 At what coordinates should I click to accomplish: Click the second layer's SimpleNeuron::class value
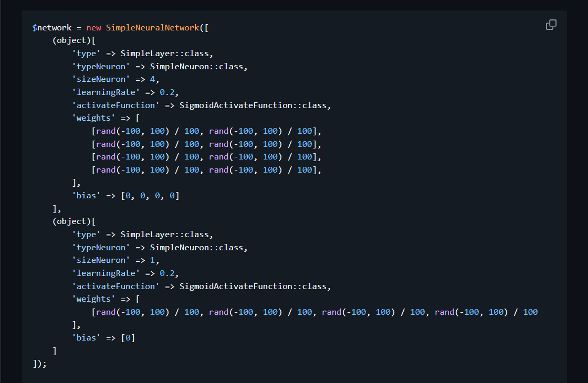coord(198,248)
